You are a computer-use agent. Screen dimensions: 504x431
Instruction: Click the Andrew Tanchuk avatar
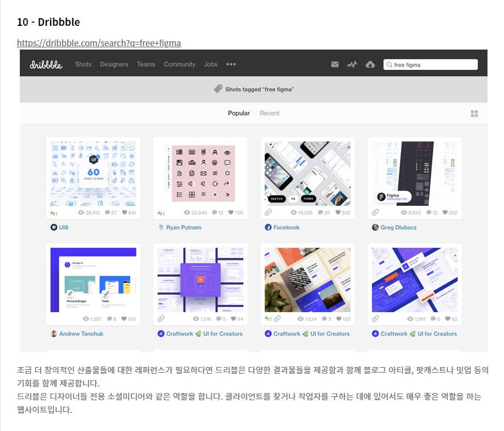tap(54, 334)
